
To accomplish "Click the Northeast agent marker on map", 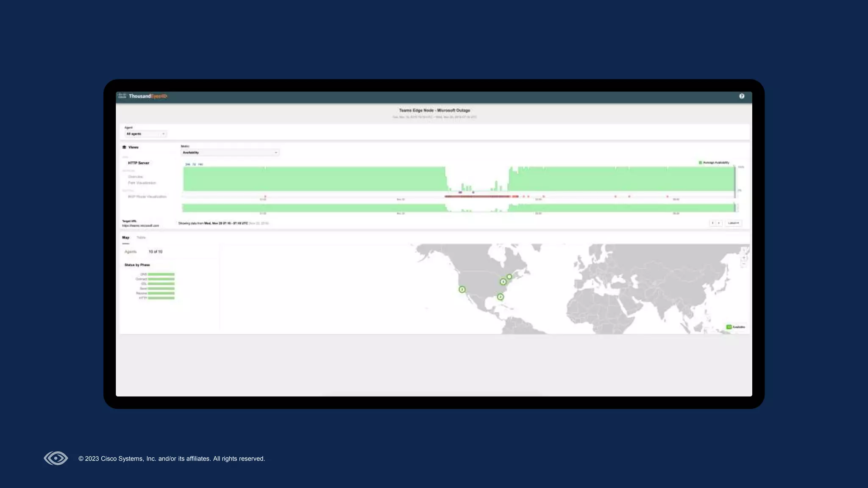I will click(x=509, y=277).
